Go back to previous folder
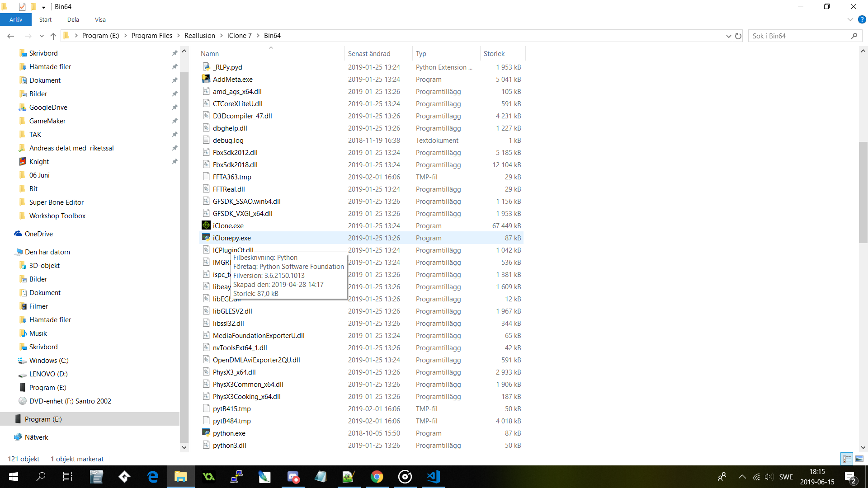Screen dimensions: 868x488 (11, 36)
